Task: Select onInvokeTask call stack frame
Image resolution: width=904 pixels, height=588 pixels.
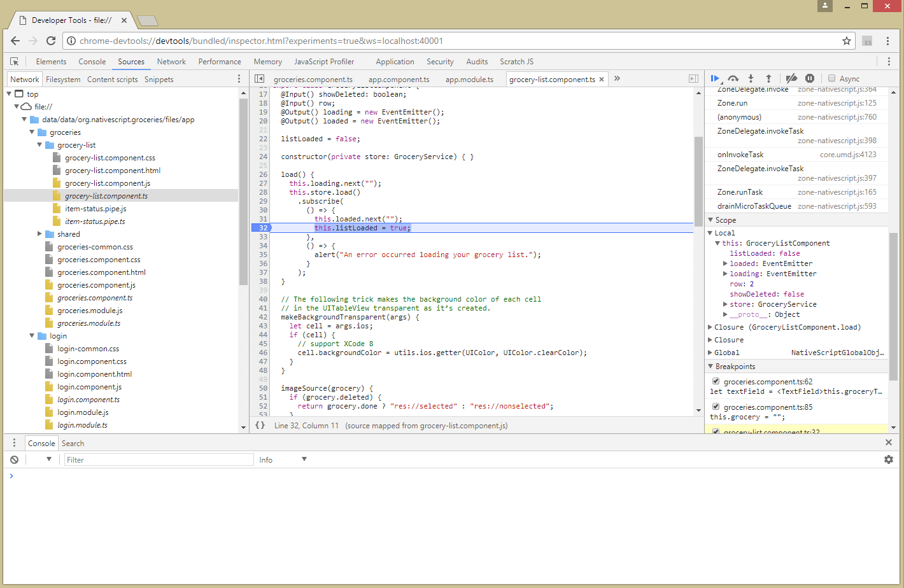Action: coord(796,155)
